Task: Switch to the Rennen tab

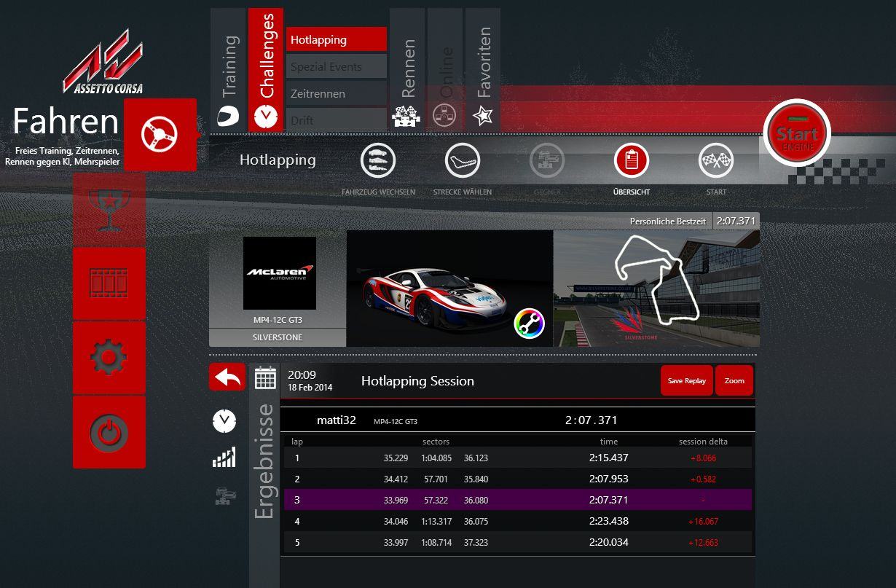Action: coord(407,70)
